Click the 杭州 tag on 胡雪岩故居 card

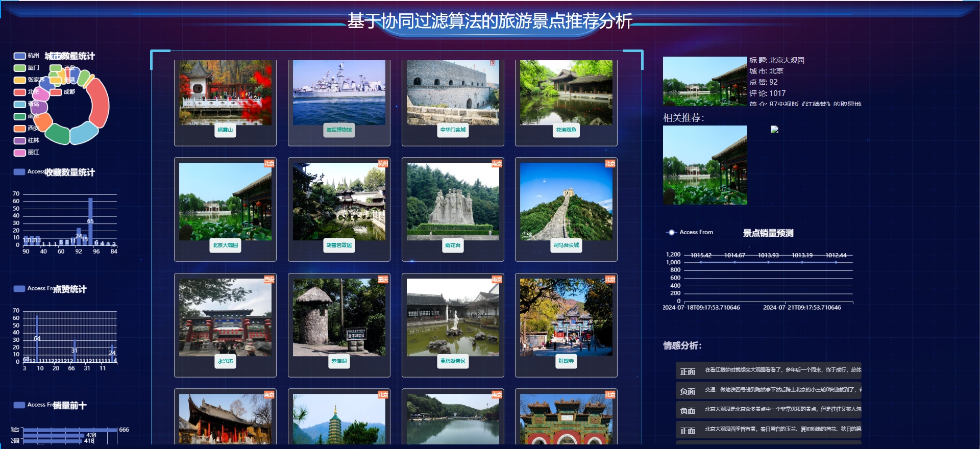(383, 164)
